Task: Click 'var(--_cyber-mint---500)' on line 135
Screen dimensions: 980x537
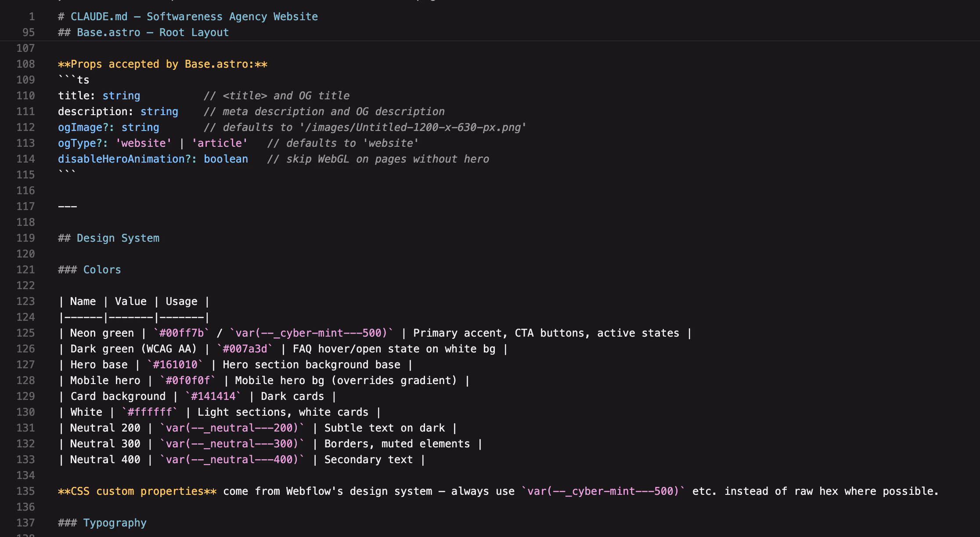Action: [603, 491]
